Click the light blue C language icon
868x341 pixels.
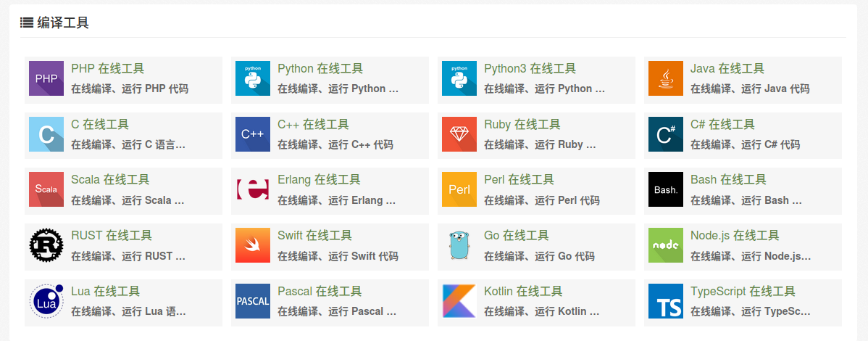46,134
